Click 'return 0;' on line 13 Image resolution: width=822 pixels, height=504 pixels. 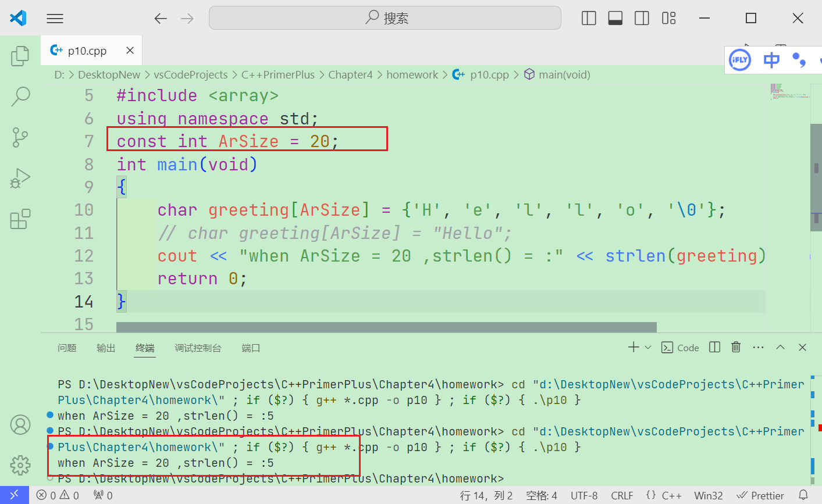click(x=202, y=278)
